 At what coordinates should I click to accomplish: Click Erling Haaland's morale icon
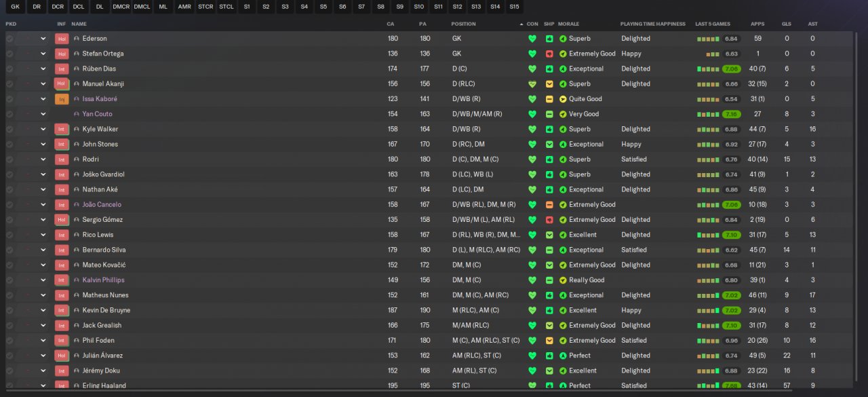(563, 385)
